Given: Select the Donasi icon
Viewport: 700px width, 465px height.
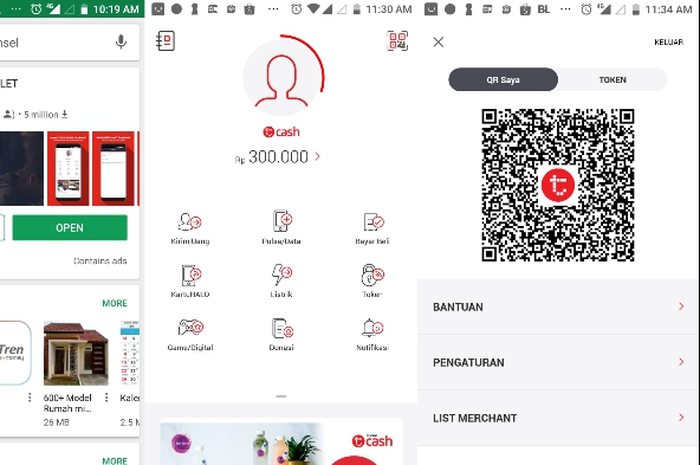Looking at the screenshot, I should (282, 328).
